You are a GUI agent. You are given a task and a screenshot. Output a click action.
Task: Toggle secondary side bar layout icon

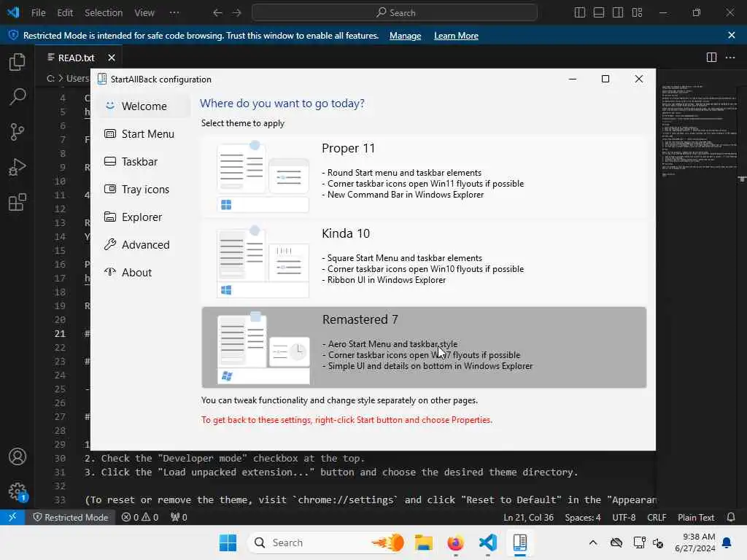click(618, 13)
